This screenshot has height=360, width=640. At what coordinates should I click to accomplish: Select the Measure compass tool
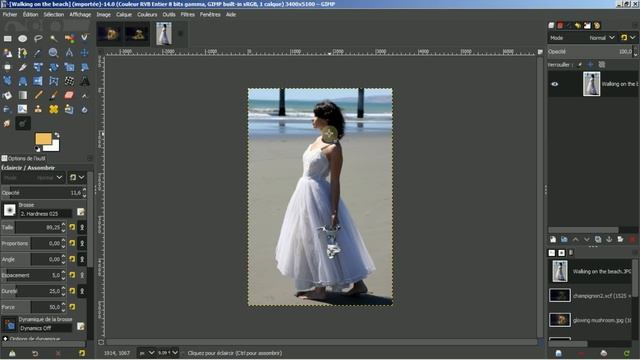click(x=69, y=53)
